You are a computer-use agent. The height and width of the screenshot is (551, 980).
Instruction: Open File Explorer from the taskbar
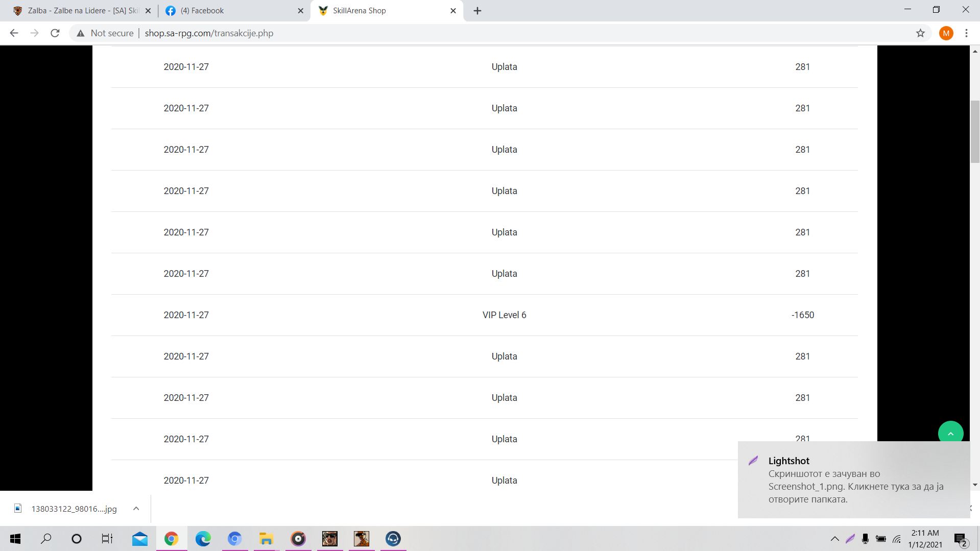click(266, 539)
